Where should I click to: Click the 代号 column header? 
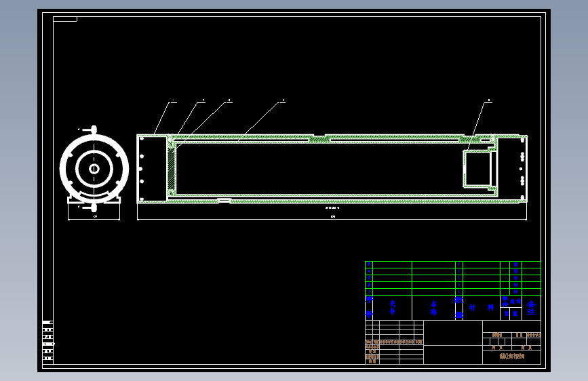click(x=392, y=308)
